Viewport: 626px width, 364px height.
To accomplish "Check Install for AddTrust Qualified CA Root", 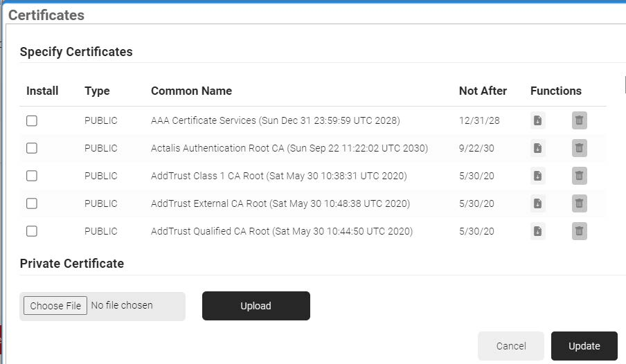I will click(x=32, y=231).
